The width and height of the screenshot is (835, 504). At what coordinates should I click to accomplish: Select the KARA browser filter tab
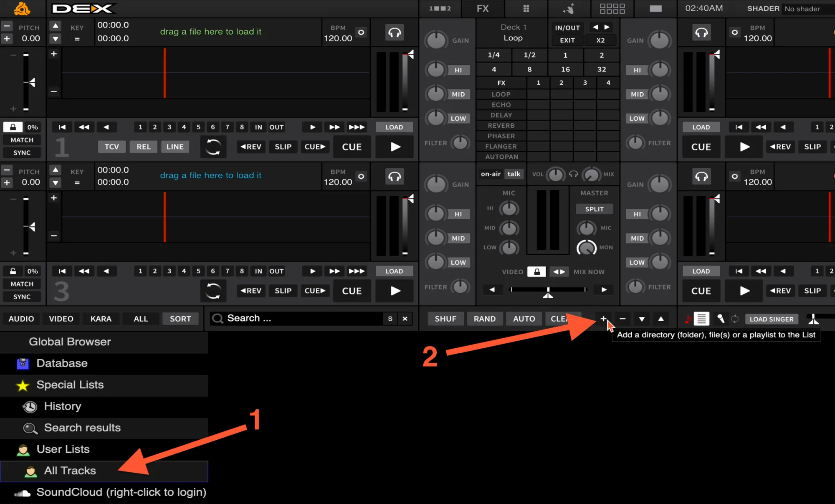click(x=101, y=319)
